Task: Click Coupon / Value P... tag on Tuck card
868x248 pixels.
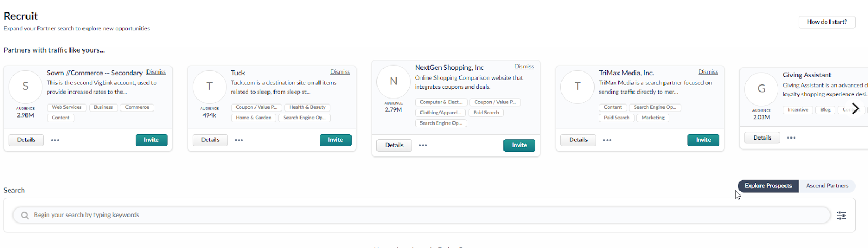Action: (256, 108)
